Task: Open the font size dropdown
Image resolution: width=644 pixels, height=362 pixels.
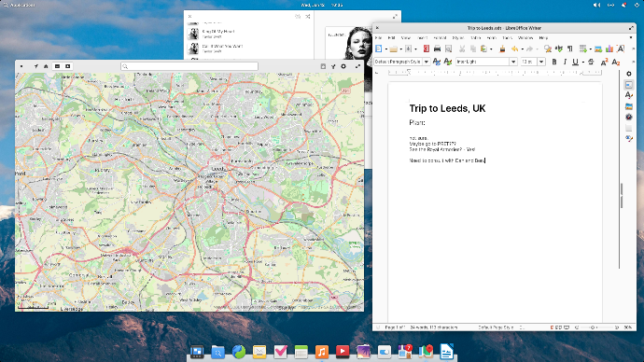Action: (x=541, y=62)
